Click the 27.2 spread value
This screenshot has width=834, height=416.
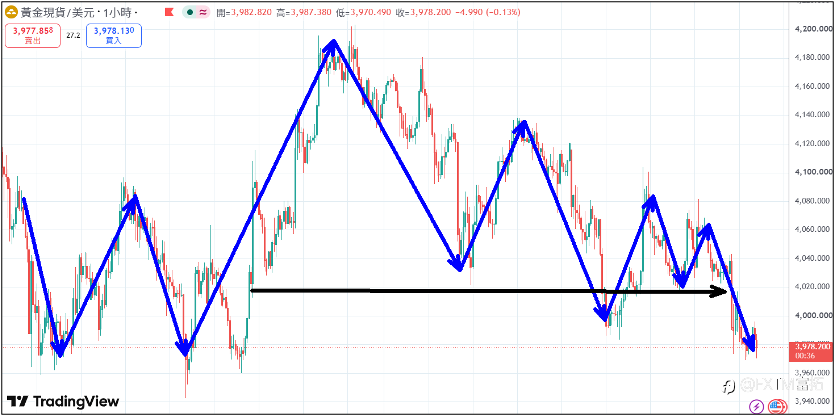pos(73,36)
